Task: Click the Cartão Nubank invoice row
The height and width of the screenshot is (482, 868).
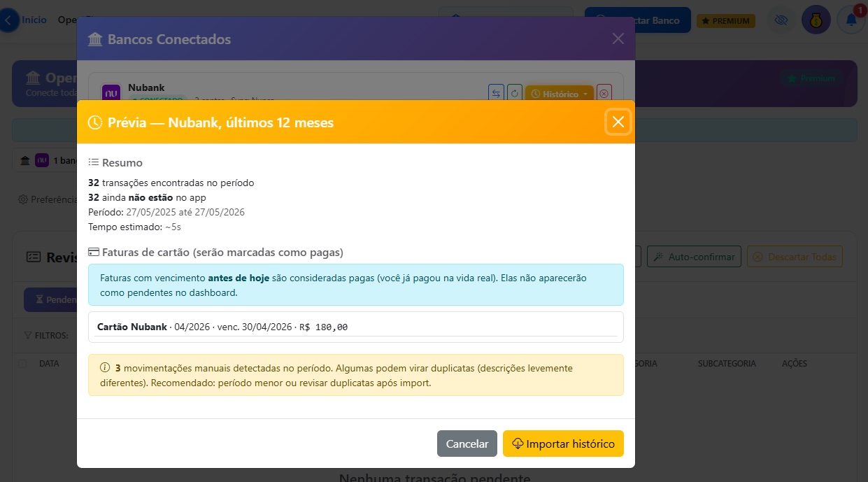Action: point(355,327)
